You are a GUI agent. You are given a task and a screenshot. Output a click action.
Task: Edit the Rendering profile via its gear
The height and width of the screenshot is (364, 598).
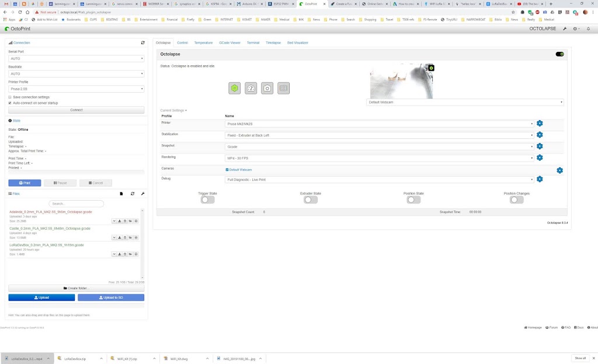pos(540,157)
